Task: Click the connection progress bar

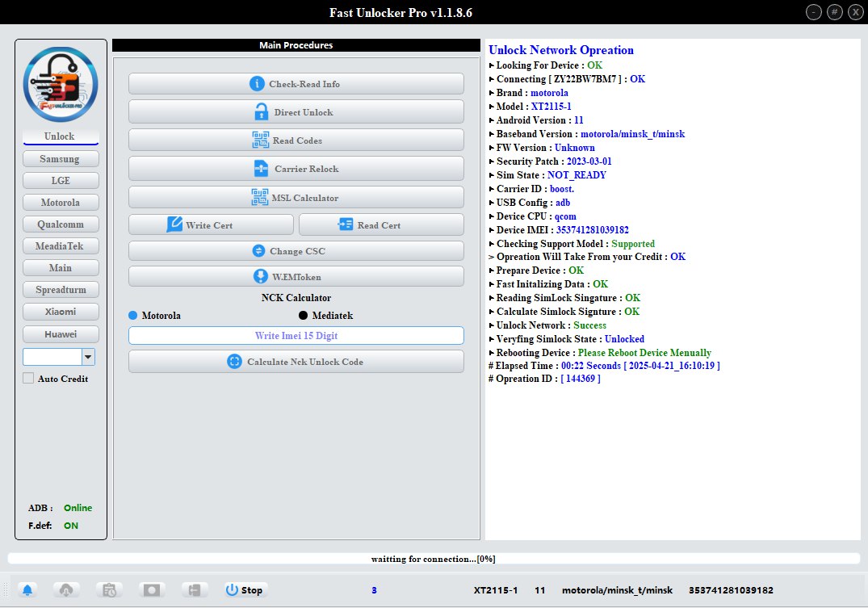Action: tap(434, 559)
